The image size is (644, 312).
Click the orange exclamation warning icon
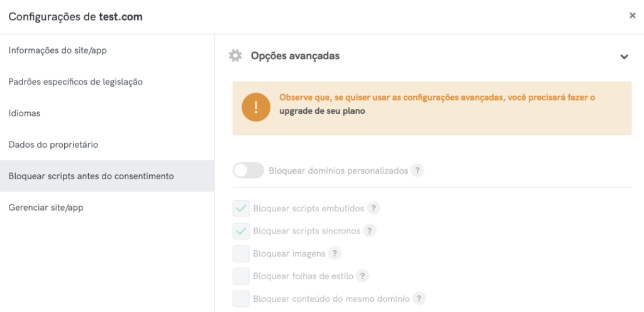click(x=256, y=108)
